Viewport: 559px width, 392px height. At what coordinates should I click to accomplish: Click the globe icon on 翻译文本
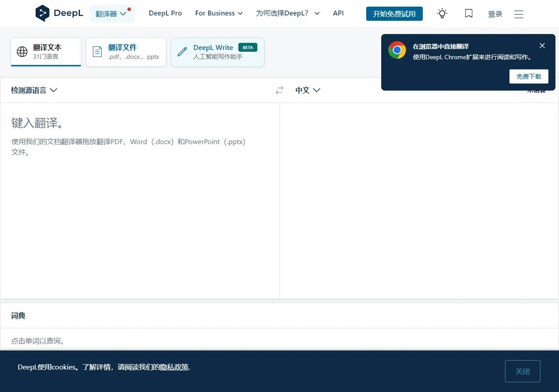coord(22,52)
